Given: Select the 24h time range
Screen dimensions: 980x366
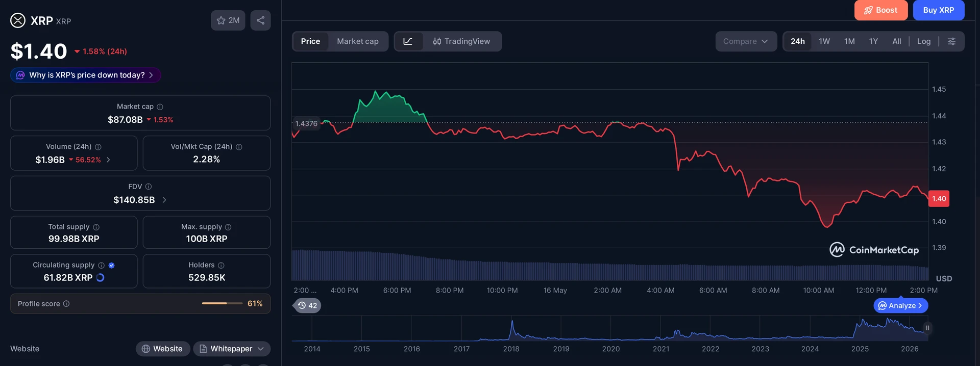Looking at the screenshot, I should coord(798,41).
